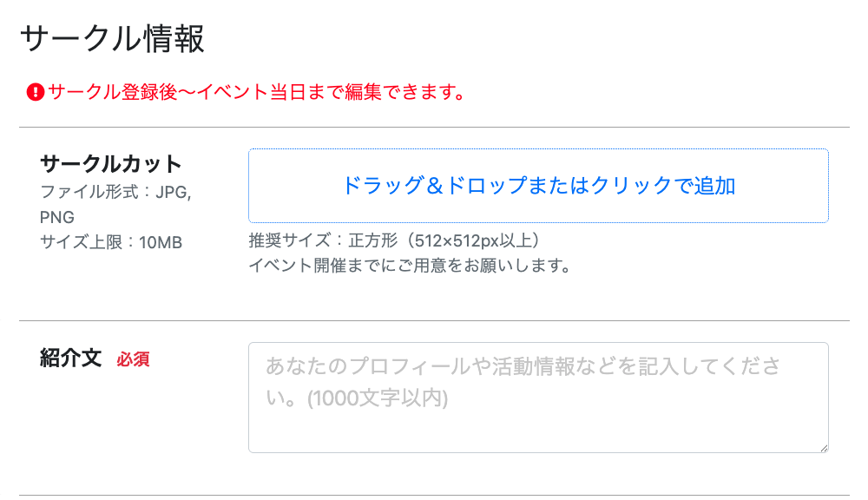Open the ドラッグ&ドロップ upload area

tap(538, 186)
